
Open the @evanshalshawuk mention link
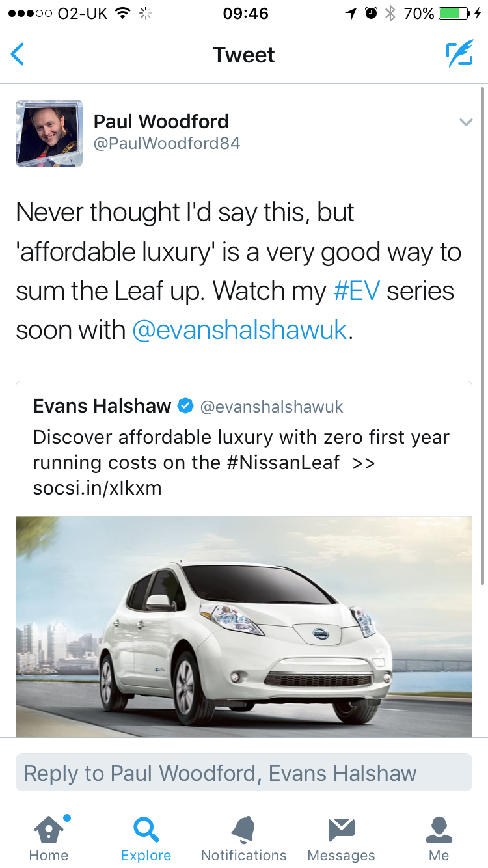[239, 331]
